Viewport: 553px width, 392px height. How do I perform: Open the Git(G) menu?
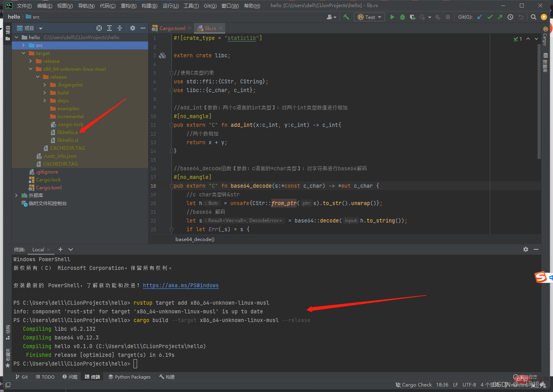(x=210, y=6)
